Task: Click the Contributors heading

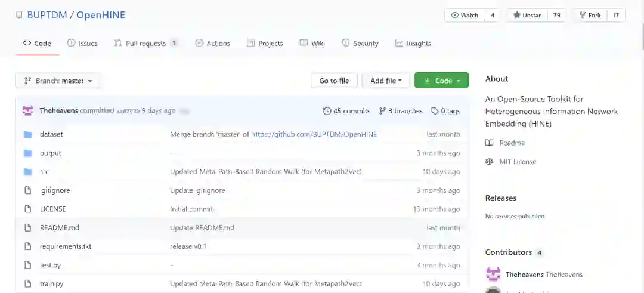Action: [509, 252]
